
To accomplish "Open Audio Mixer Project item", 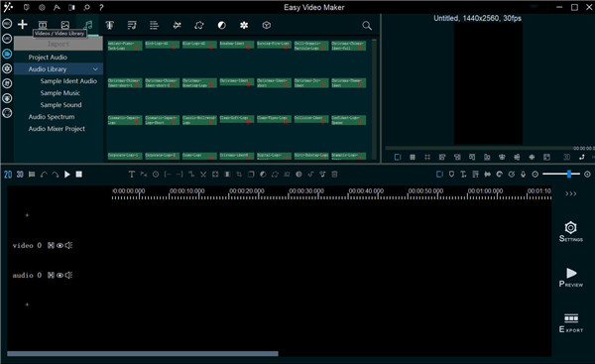I will [x=57, y=129].
